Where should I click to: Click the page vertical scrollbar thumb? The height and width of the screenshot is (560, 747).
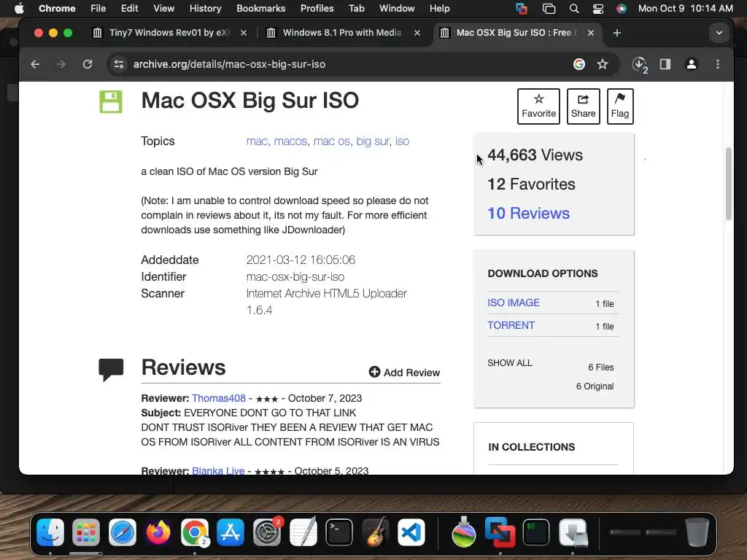point(729,184)
